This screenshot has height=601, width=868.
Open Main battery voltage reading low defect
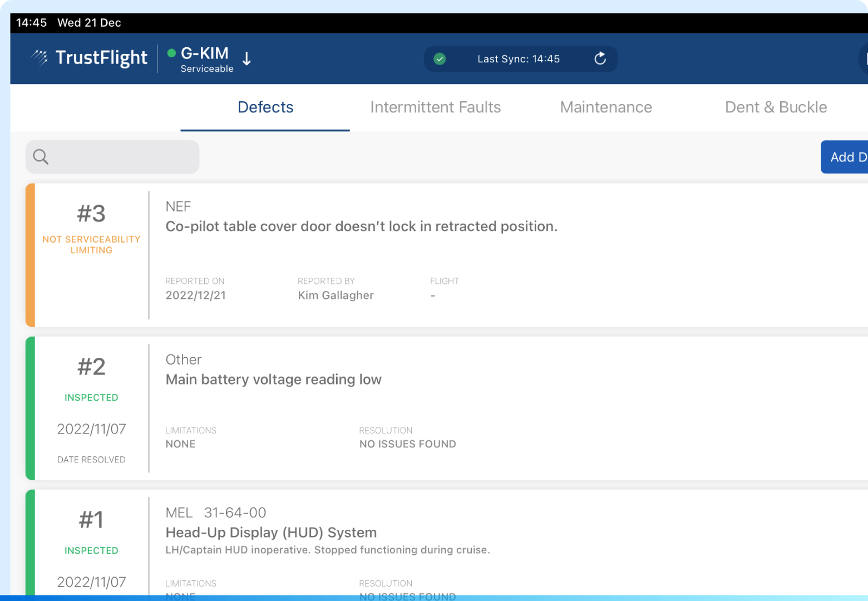[273, 380]
